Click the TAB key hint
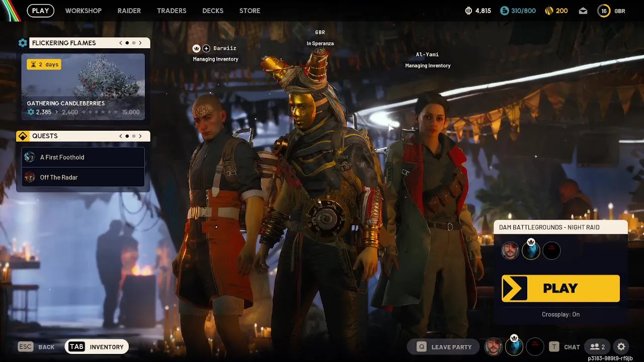The image size is (644, 362). (76, 347)
